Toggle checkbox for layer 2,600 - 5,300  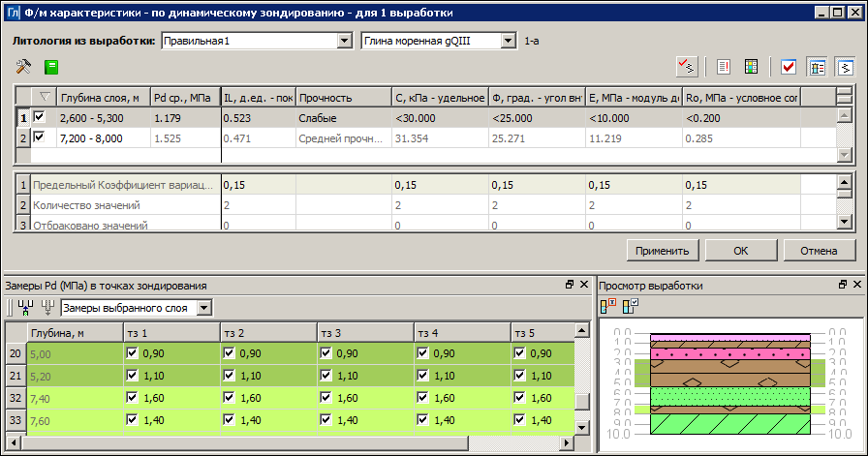[39, 117]
